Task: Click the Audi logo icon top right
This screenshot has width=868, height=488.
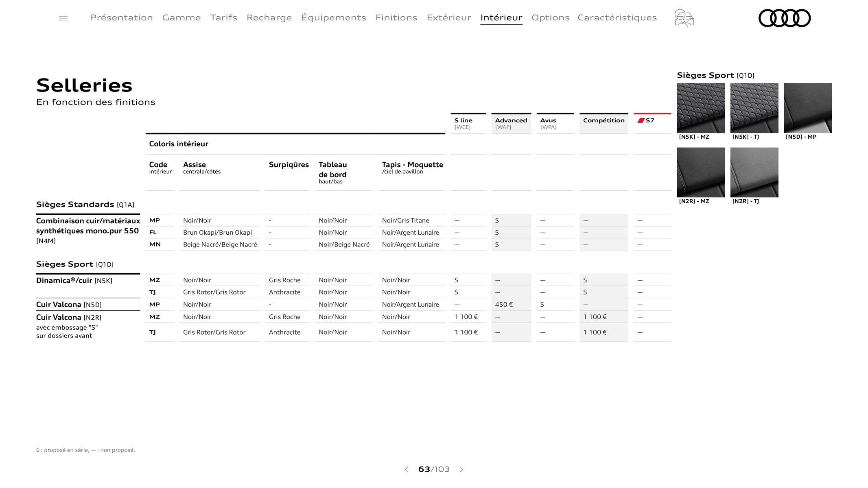Action: [785, 17]
